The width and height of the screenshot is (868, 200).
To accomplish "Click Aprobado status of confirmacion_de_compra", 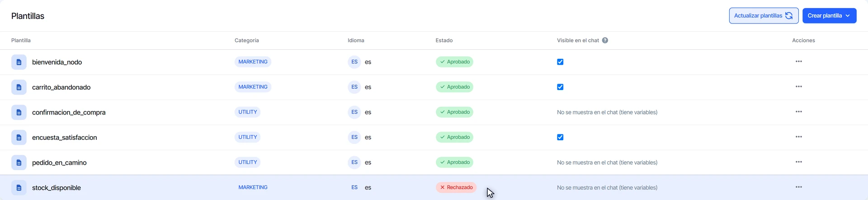I will 454,112.
